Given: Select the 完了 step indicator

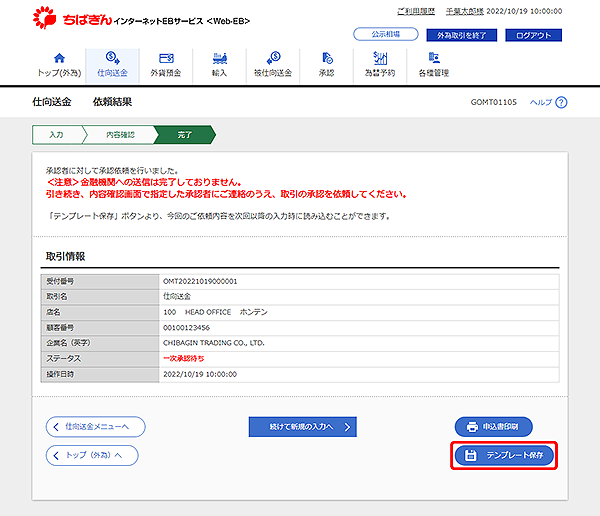Looking at the screenshot, I should pyautogui.click(x=185, y=135).
